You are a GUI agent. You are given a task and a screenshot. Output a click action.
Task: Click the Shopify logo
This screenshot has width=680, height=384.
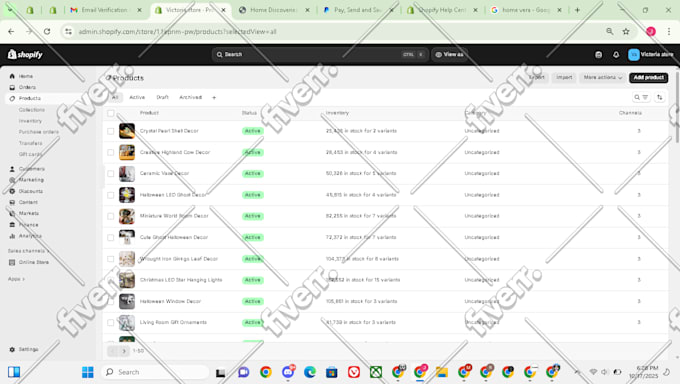click(x=25, y=54)
